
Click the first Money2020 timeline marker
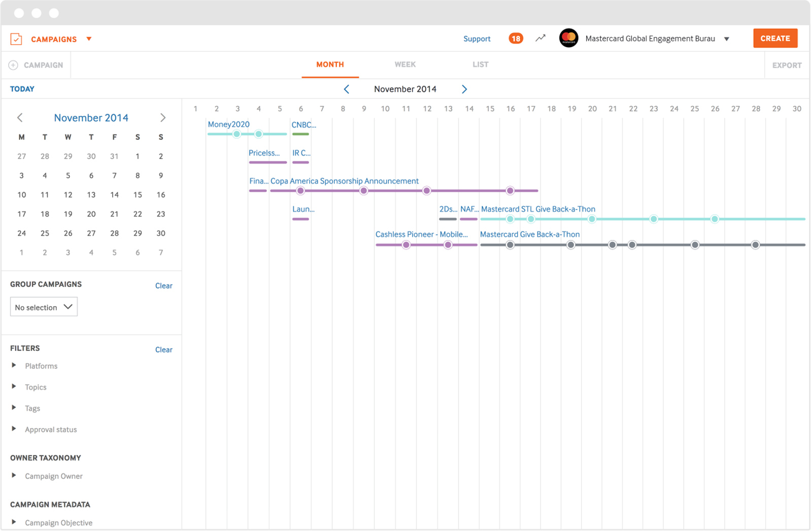coord(236,134)
